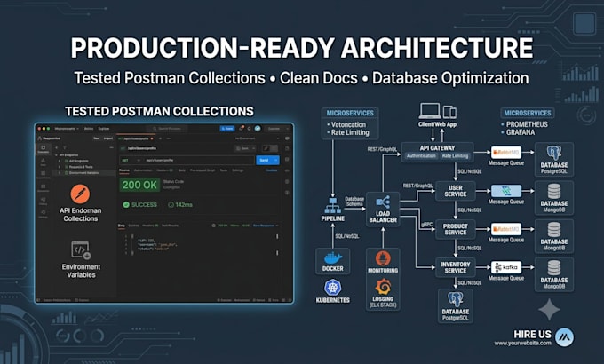Click the blue Invite button
Screen dimensions: 604x364
pos(227,128)
